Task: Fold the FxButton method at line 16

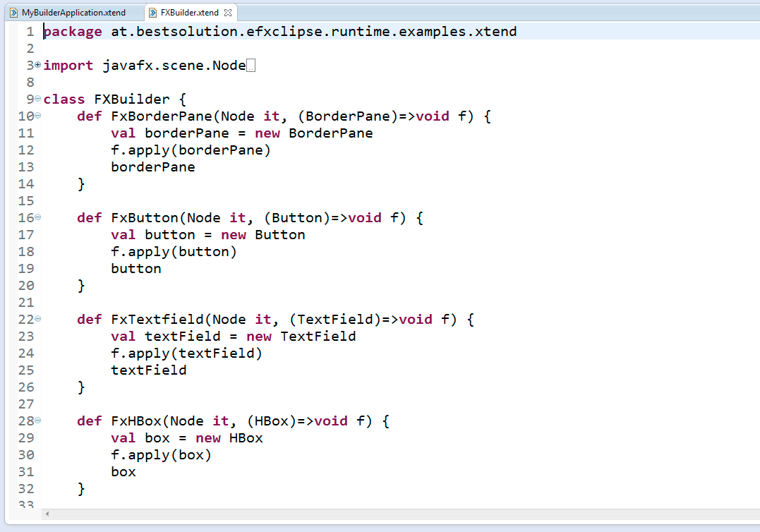Action: pyautogui.click(x=38, y=217)
